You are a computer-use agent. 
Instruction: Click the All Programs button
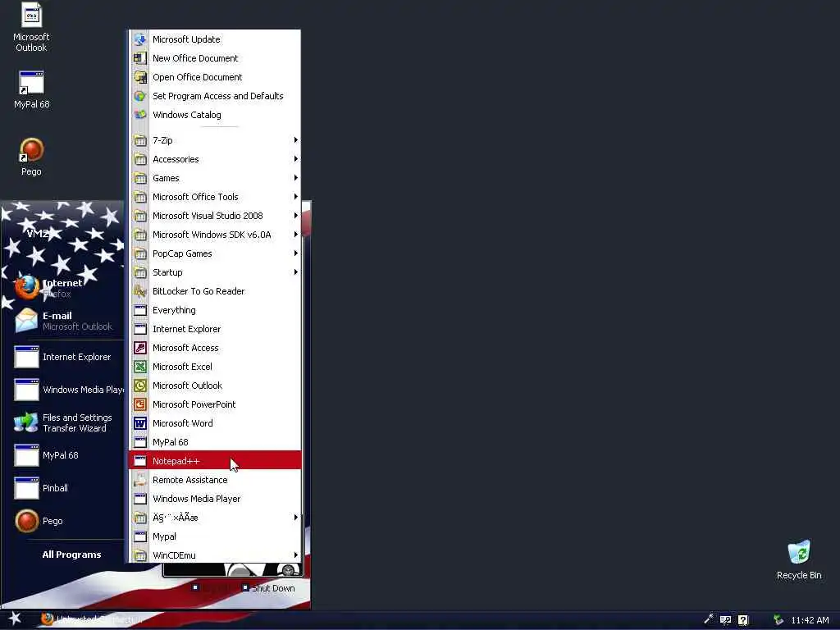(x=71, y=555)
